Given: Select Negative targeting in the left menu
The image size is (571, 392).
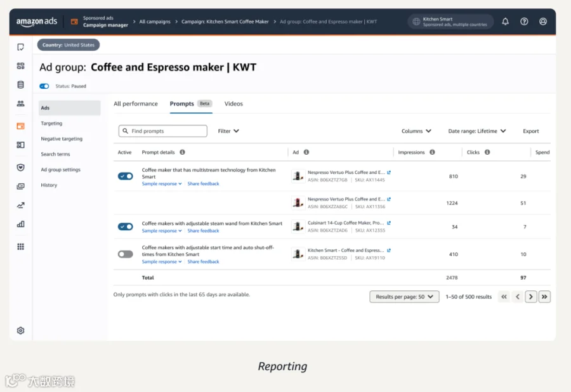Looking at the screenshot, I should [x=62, y=139].
